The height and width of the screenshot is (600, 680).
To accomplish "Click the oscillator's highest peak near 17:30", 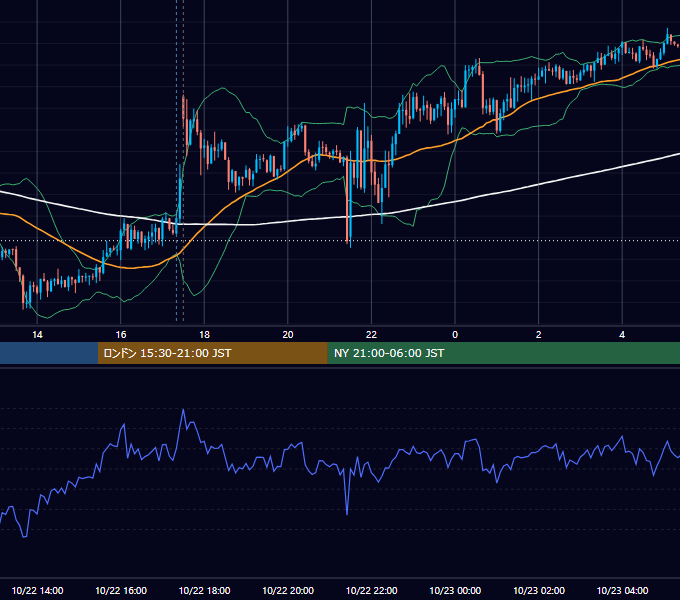I will pos(183,410).
